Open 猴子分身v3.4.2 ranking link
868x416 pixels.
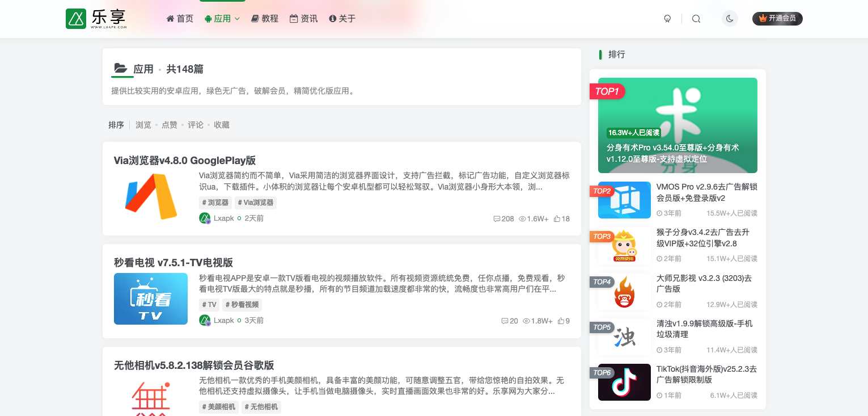pos(703,238)
